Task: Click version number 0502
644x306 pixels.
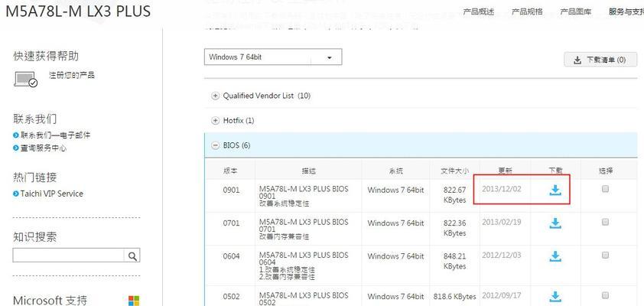Action: pyautogui.click(x=231, y=297)
